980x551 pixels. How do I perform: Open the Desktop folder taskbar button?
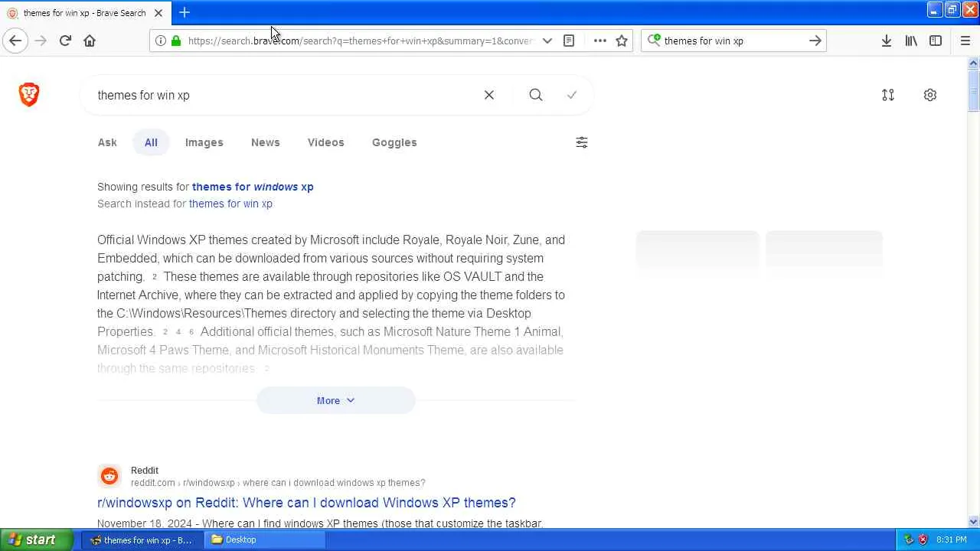265,540
